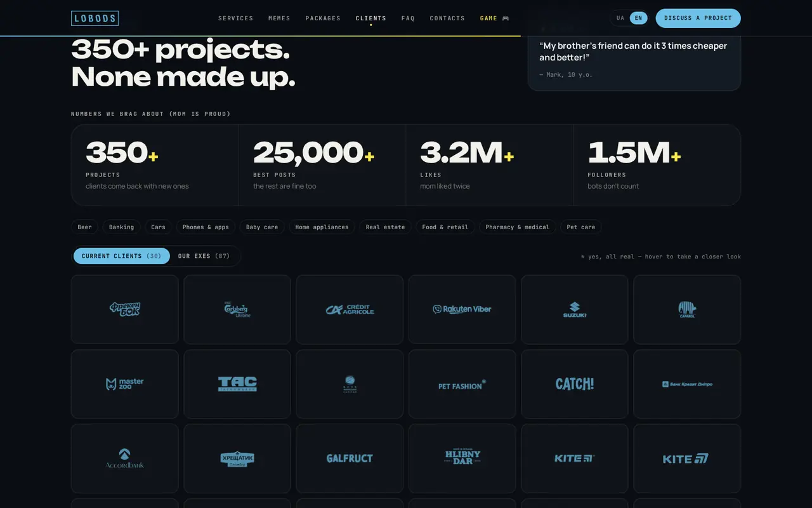Open the Game link with gamepad

coord(495,18)
